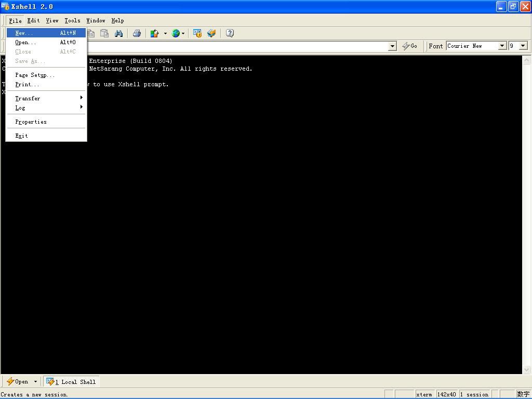Click the globe encoding icon
Image resolution: width=532 pixels, height=399 pixels.
pos(176,33)
